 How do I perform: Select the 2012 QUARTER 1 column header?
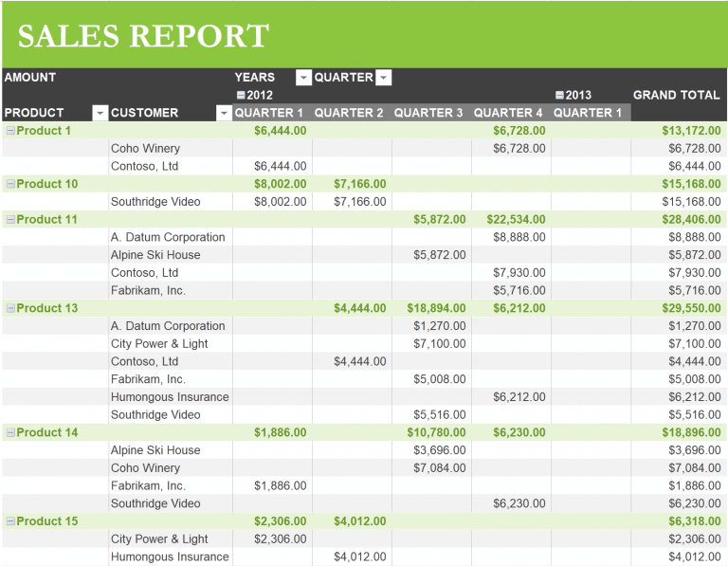click(x=269, y=113)
